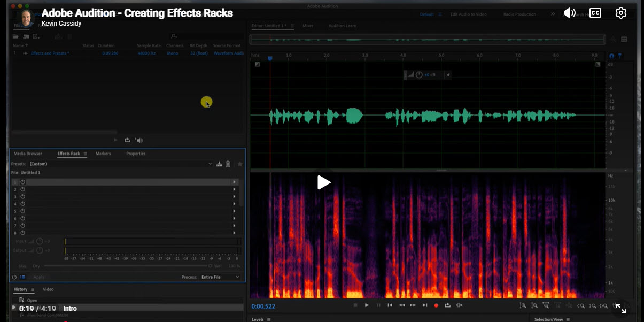Toggle power state of effect slot 4
Viewport: 644px width, 322px height.
[23, 204]
